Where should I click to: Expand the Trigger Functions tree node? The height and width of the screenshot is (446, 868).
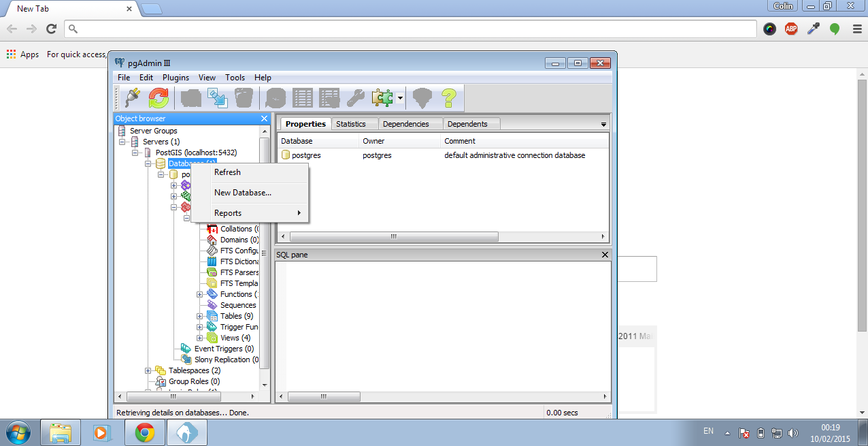[x=199, y=327]
